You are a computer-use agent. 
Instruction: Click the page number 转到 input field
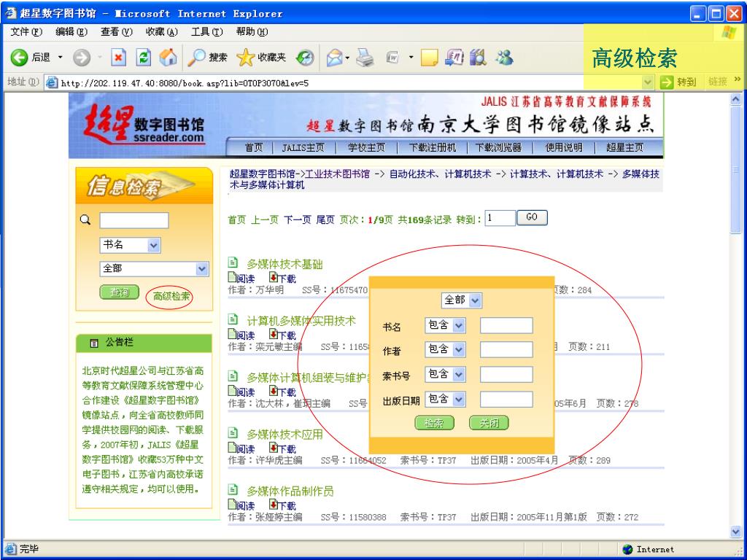(x=500, y=218)
